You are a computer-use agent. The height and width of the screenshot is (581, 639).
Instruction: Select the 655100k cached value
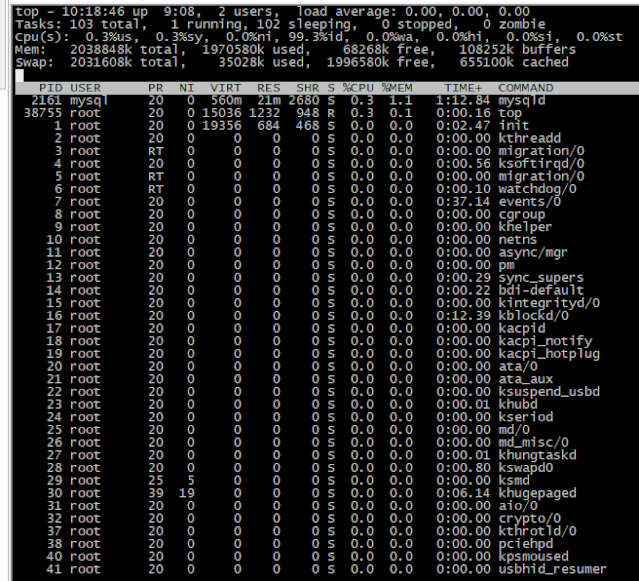(x=487, y=62)
